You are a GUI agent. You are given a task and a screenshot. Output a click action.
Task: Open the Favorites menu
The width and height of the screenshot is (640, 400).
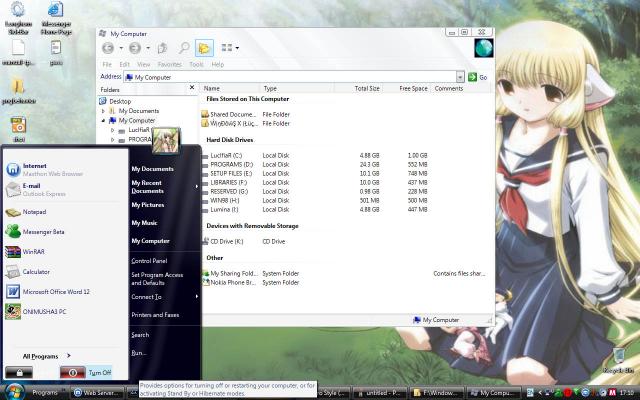click(169, 64)
